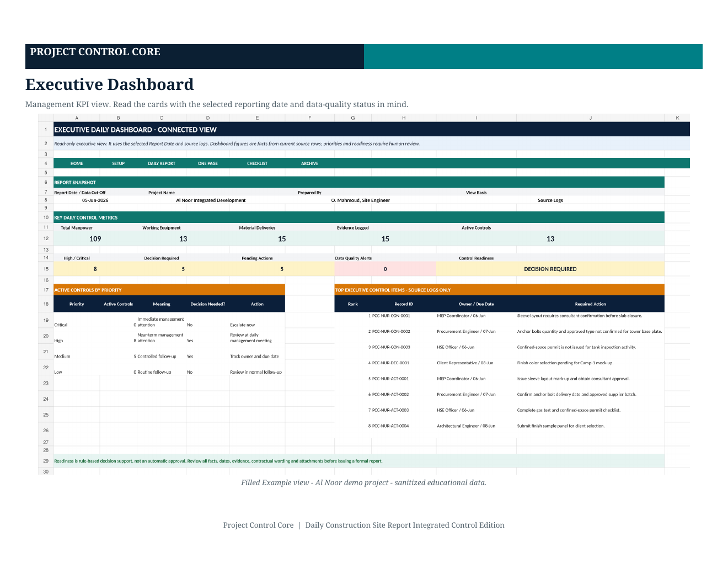
Task: Select prepared by O. Mahmoud, Site Engineer
Action: [360, 200]
